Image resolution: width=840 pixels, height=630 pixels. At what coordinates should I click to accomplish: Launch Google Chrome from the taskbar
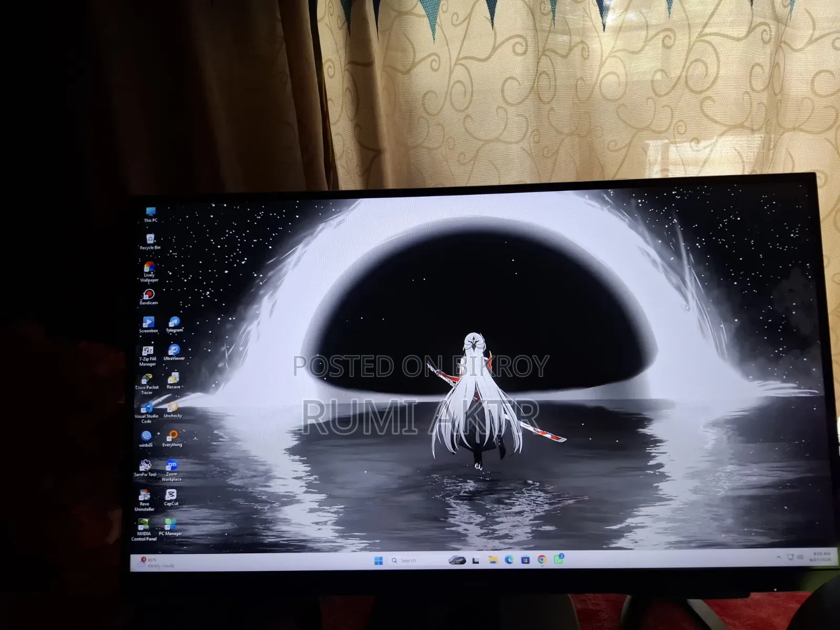[542, 560]
